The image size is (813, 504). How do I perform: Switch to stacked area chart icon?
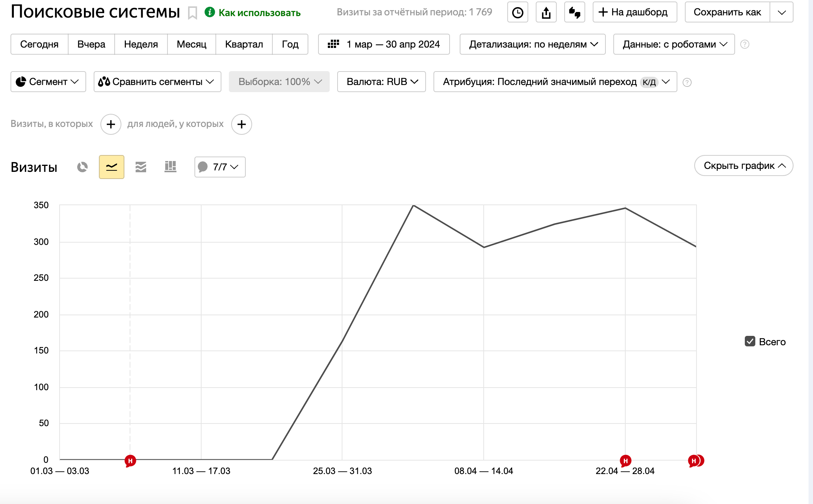141,167
